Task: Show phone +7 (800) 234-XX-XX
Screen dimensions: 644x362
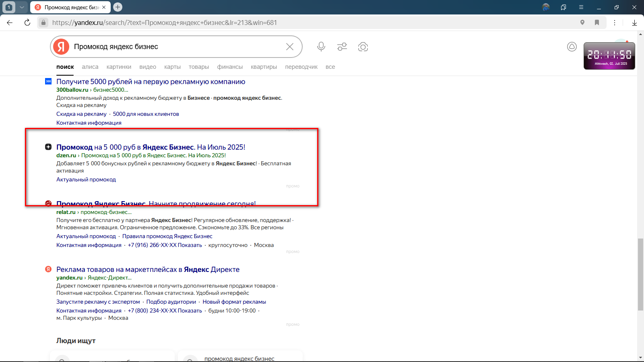Action: [165, 311]
